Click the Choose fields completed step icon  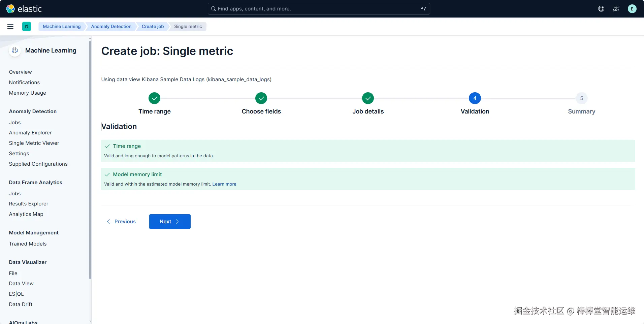[x=261, y=98]
